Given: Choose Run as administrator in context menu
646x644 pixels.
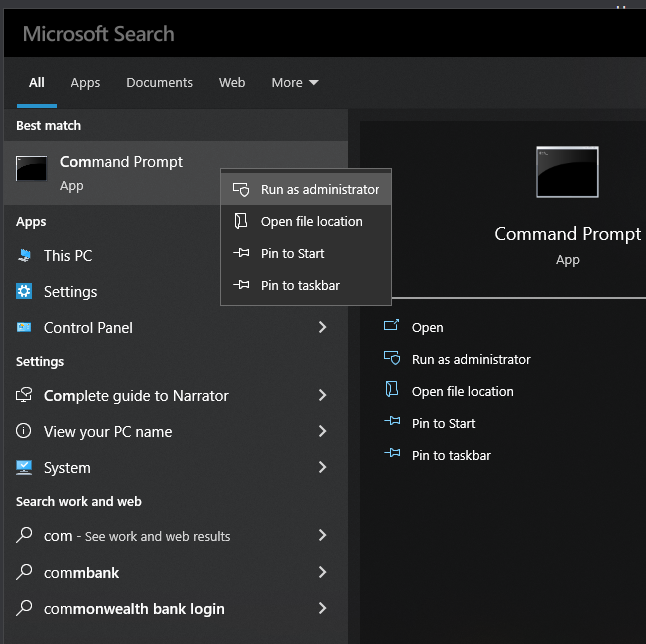Looking at the screenshot, I should pos(319,189).
